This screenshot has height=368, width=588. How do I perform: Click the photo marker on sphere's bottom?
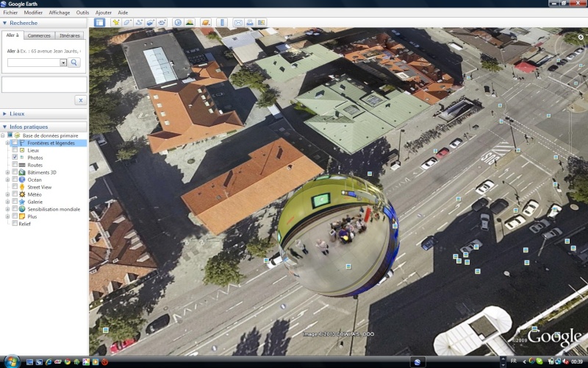[348, 266]
